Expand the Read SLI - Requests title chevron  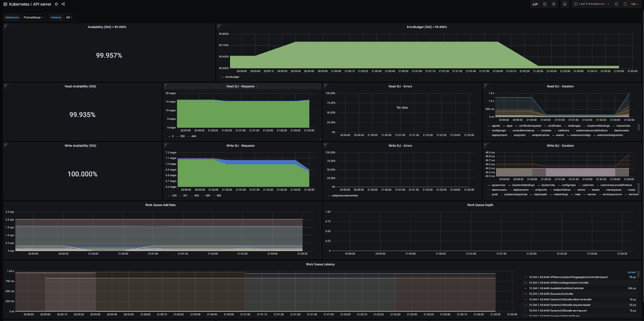tap(257, 86)
